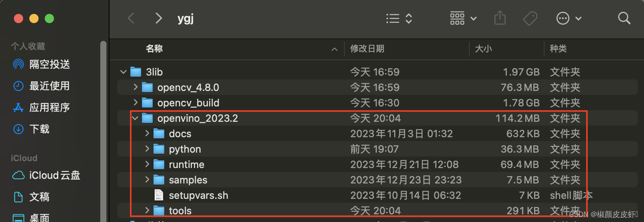Expand the opencv_4.8.0 folder
The image size is (644, 222).
(135, 87)
